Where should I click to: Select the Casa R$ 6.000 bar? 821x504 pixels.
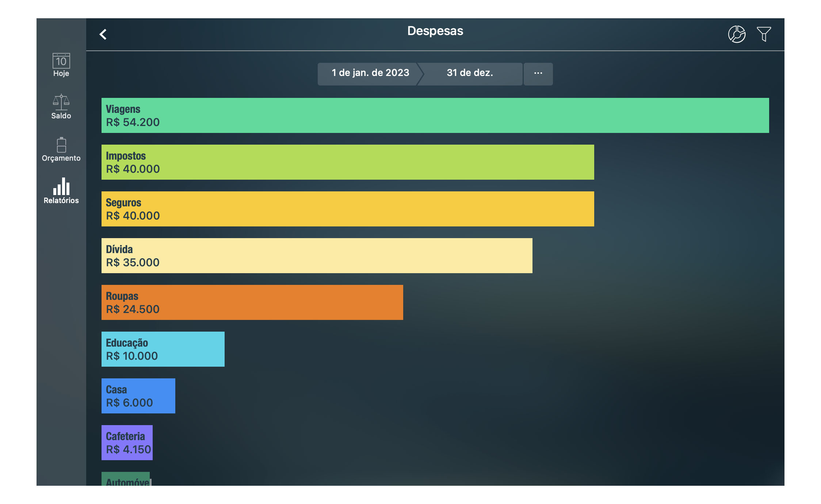pos(138,396)
